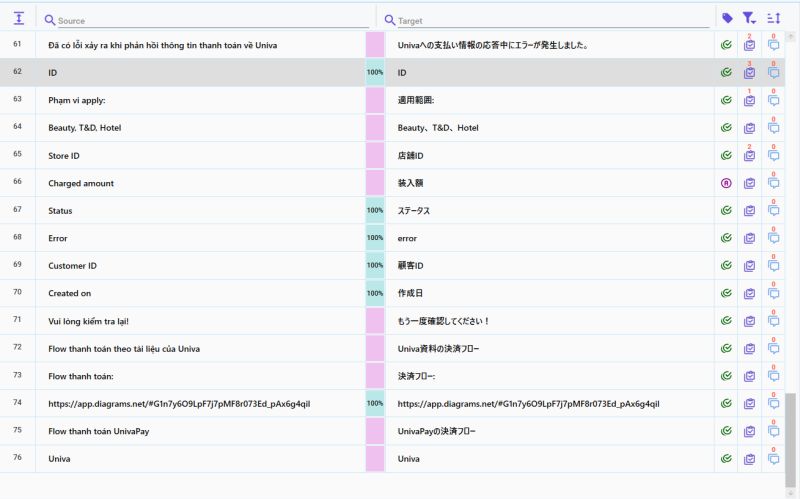Open QA issues icon for Univa row 76
This screenshot has height=499, width=800.
tap(749, 458)
